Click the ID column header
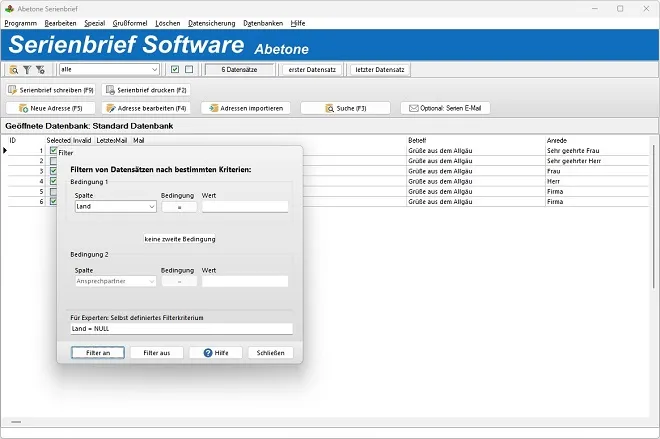 (x=13, y=140)
